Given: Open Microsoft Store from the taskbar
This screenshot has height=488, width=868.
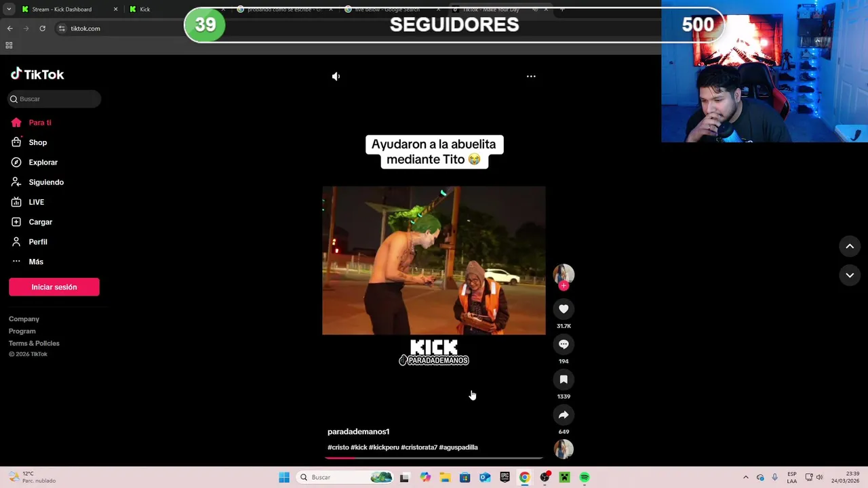Looking at the screenshot, I should click(x=465, y=477).
